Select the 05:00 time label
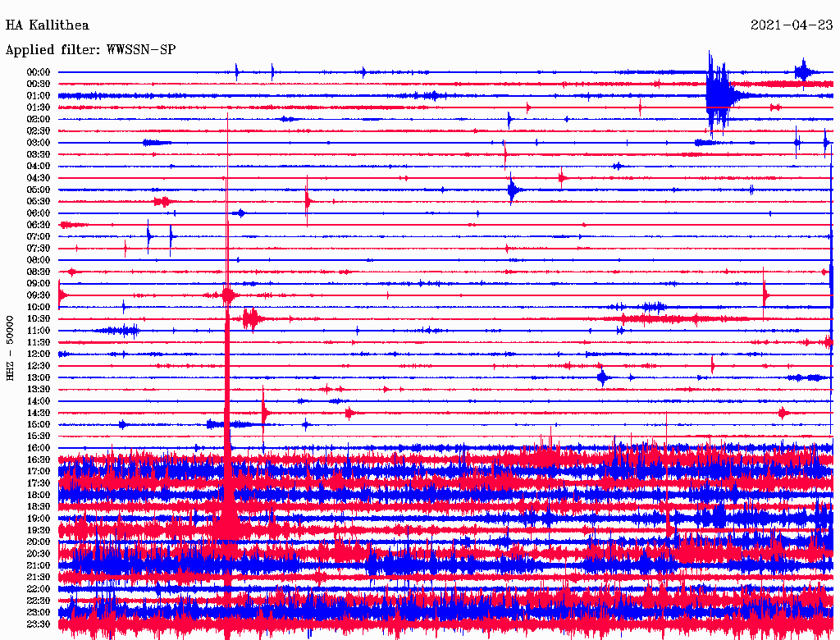 39,190
